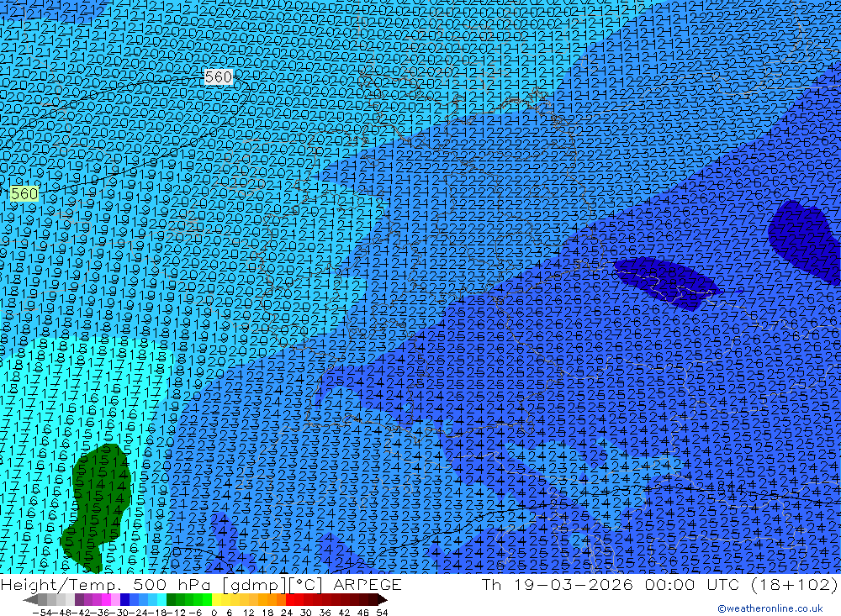Viewport: 841px width, 616px height.
Task: Click the yellow-green 560 contour label
Action: (24, 193)
